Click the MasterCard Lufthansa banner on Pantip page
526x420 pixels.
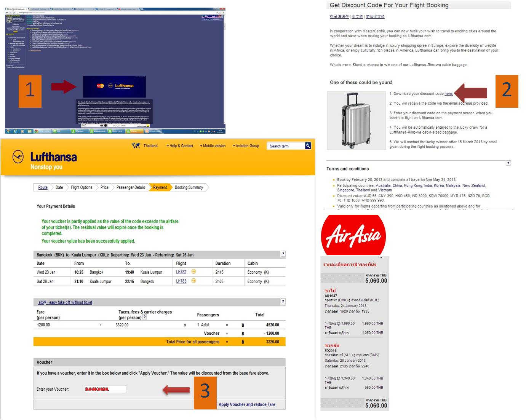pos(114,86)
